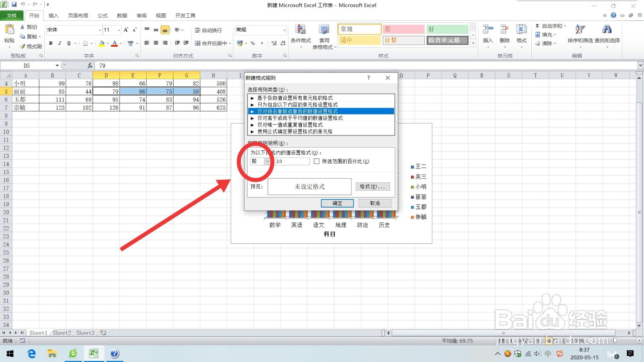The height and width of the screenshot is (362, 644).
Task: Click the rank value field showing 10
Action: [293, 161]
